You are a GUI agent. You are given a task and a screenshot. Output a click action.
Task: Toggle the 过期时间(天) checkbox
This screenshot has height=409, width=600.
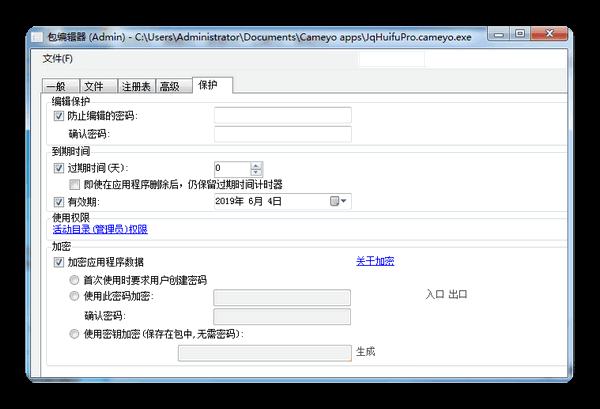59,168
